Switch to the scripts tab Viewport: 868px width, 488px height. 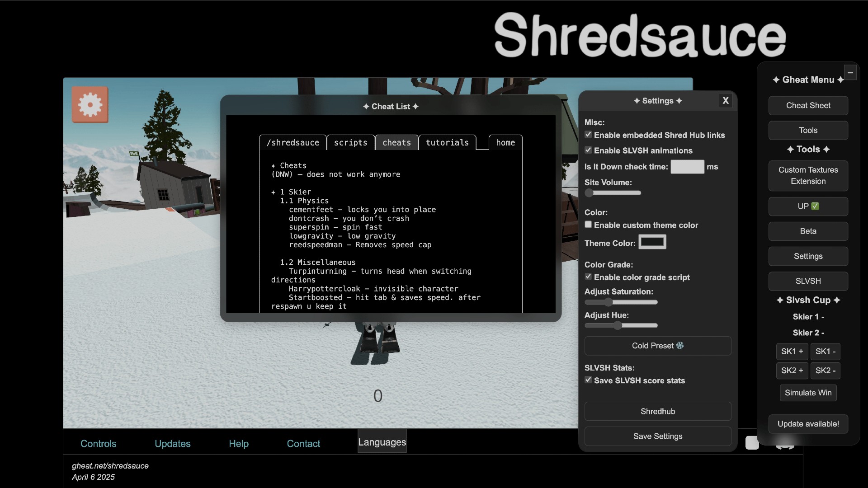(350, 142)
